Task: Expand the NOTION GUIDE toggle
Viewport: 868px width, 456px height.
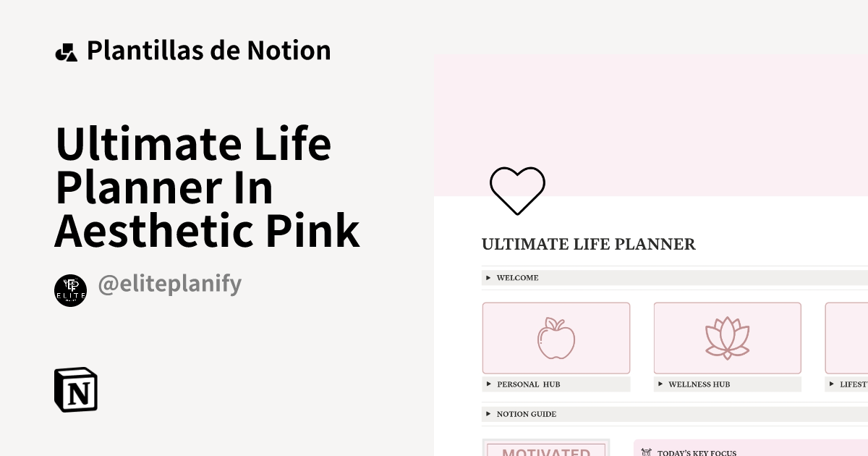Action: coord(488,413)
